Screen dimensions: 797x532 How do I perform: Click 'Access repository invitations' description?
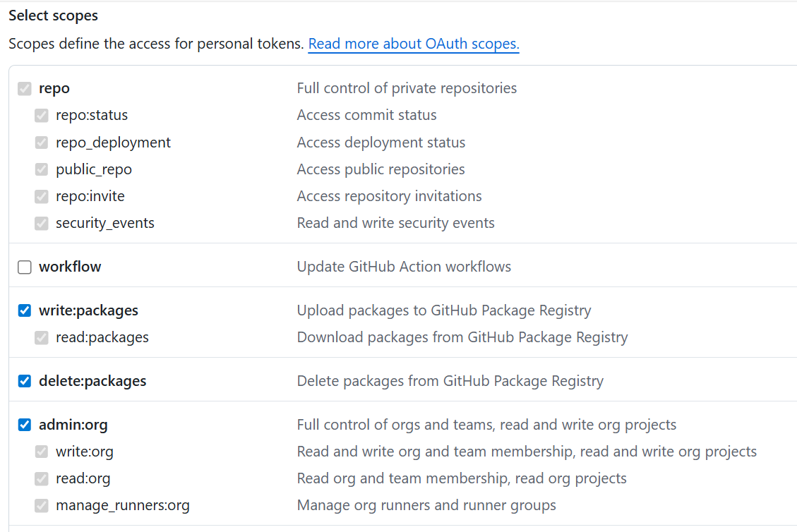coord(390,196)
